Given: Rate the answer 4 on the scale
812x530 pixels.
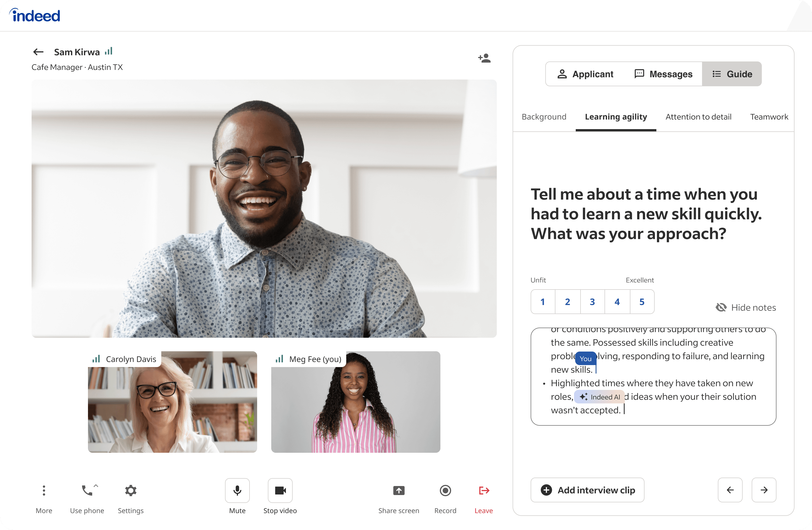Looking at the screenshot, I should [x=617, y=302].
